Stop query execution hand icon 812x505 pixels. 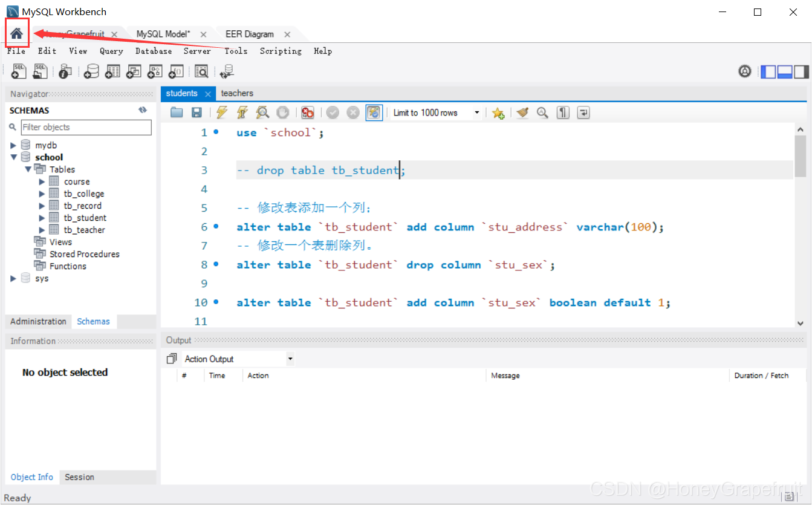tap(282, 112)
